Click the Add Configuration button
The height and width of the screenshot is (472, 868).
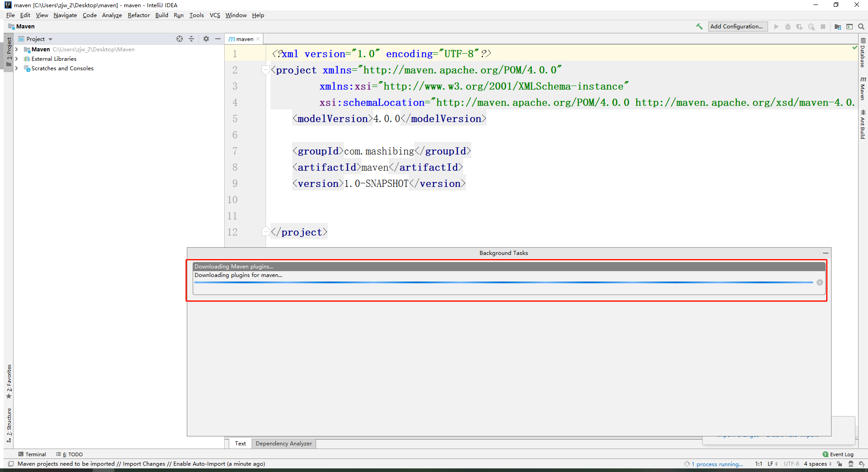coord(737,27)
